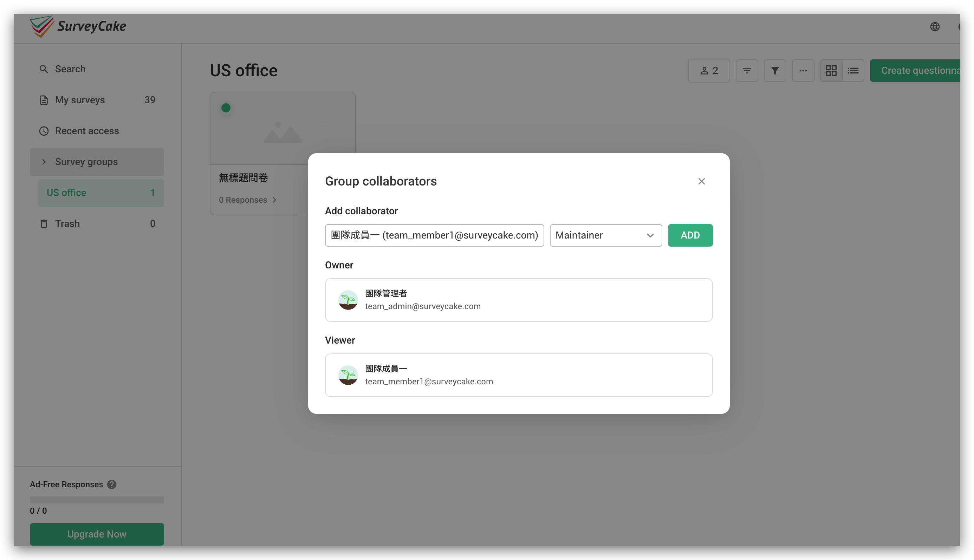This screenshot has height=560, width=974.
Task: Click the My surveys document icon
Action: point(44,100)
